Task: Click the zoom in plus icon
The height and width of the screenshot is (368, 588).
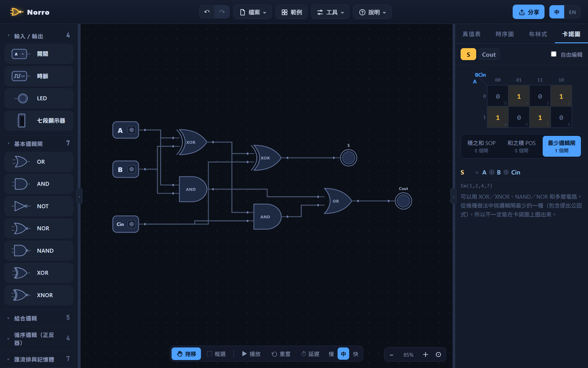Action: pyautogui.click(x=425, y=355)
